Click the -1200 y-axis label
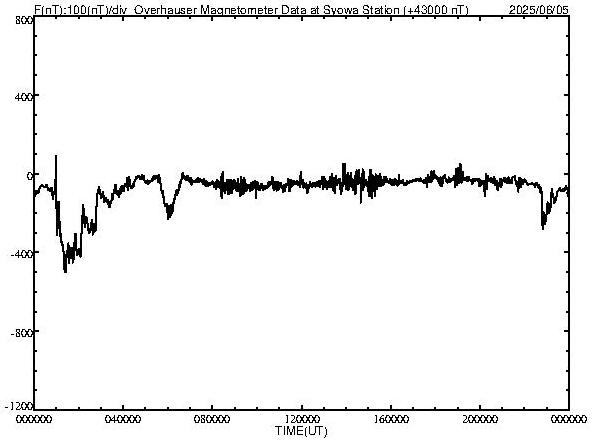 coord(19,406)
